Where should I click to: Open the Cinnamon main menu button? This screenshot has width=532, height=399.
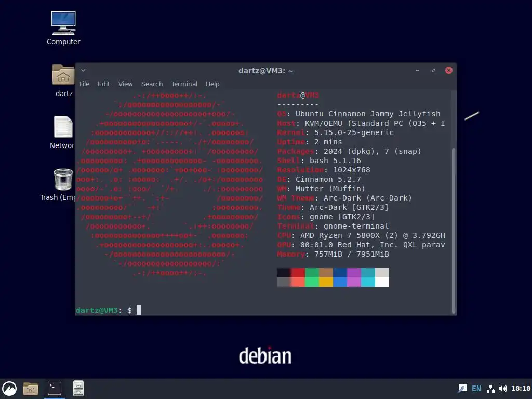point(9,389)
